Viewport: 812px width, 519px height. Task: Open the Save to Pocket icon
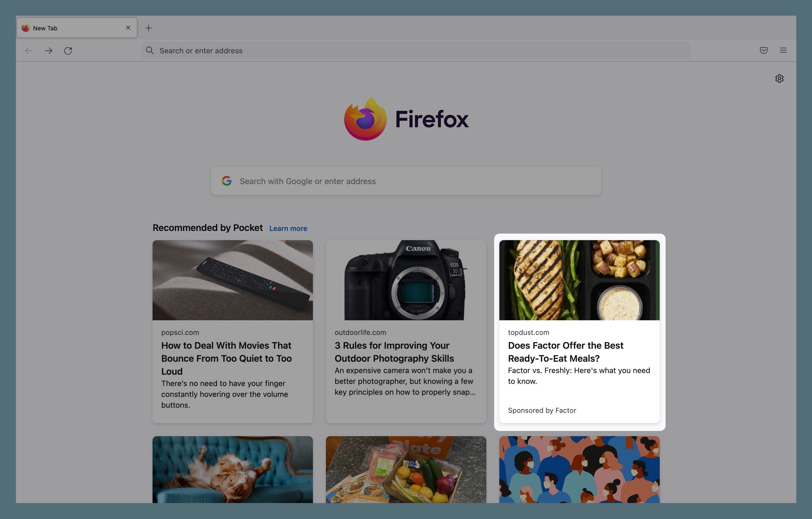coord(764,50)
